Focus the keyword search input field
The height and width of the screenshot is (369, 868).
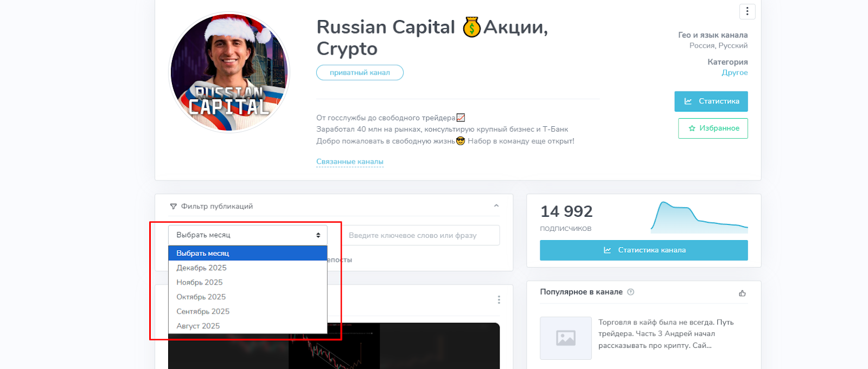[x=420, y=235]
